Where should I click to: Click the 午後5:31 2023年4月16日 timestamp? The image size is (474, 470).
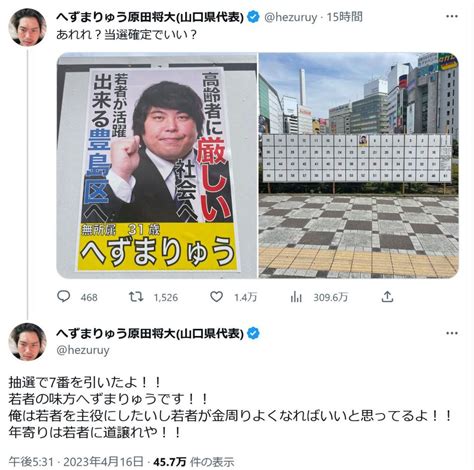[76, 462]
